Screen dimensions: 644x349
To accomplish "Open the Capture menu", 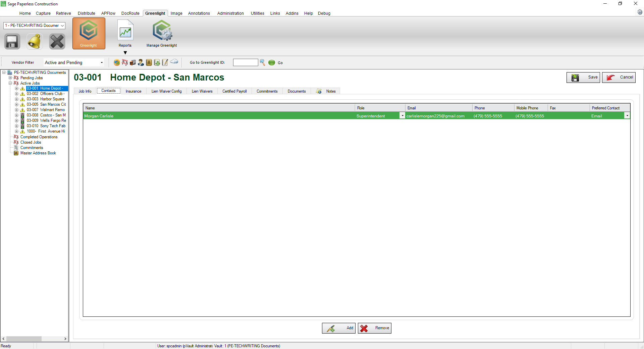I will [x=43, y=13].
